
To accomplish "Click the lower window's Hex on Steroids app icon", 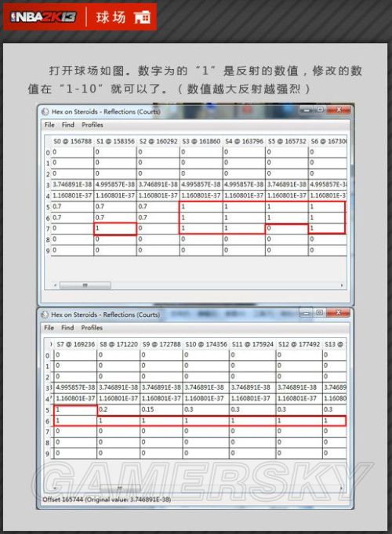I will (x=45, y=314).
